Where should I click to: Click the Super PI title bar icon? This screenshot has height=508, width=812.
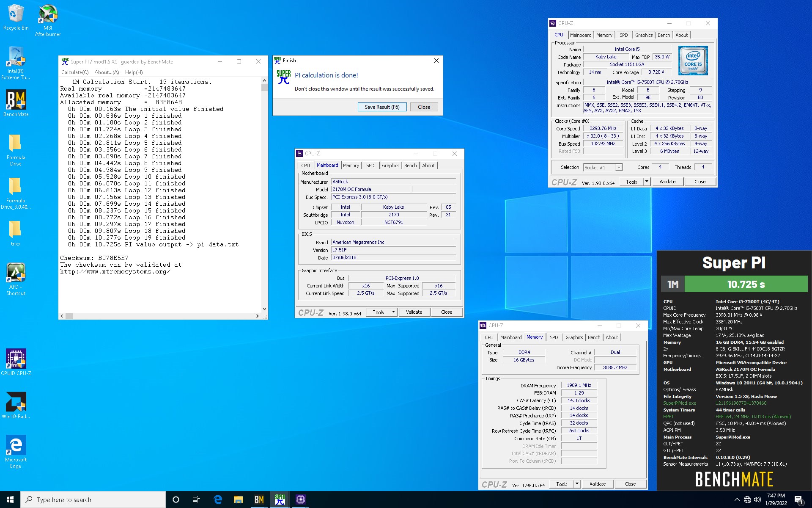pos(65,61)
